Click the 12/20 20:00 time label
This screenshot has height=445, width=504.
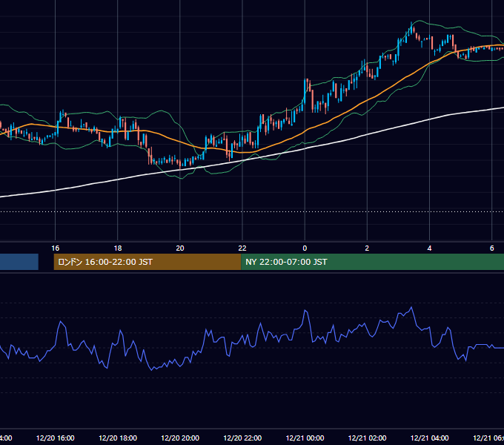180,438
